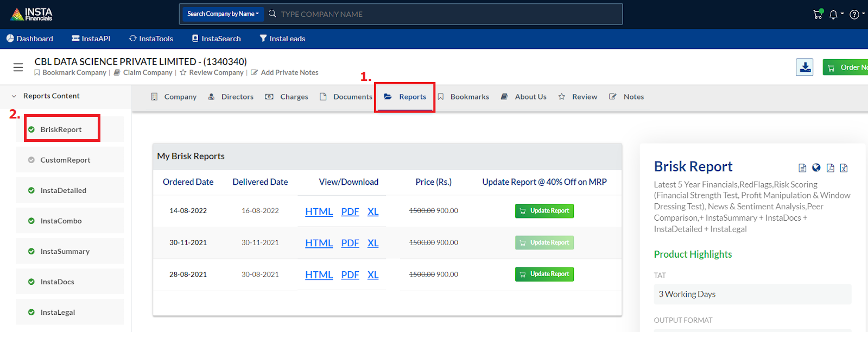Click the InstaFinancials logo
The width and height of the screenshot is (868, 349).
(31, 14)
